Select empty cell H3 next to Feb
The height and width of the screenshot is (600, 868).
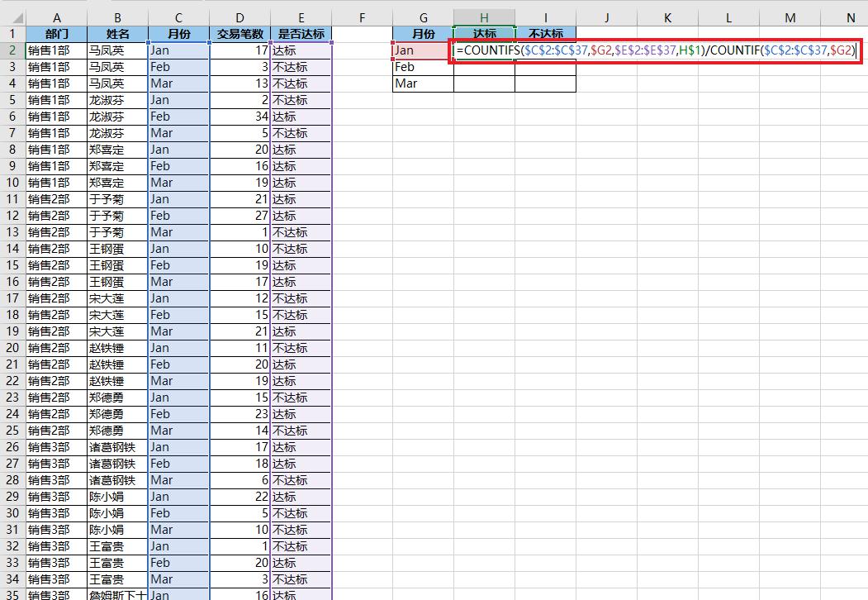click(484, 67)
